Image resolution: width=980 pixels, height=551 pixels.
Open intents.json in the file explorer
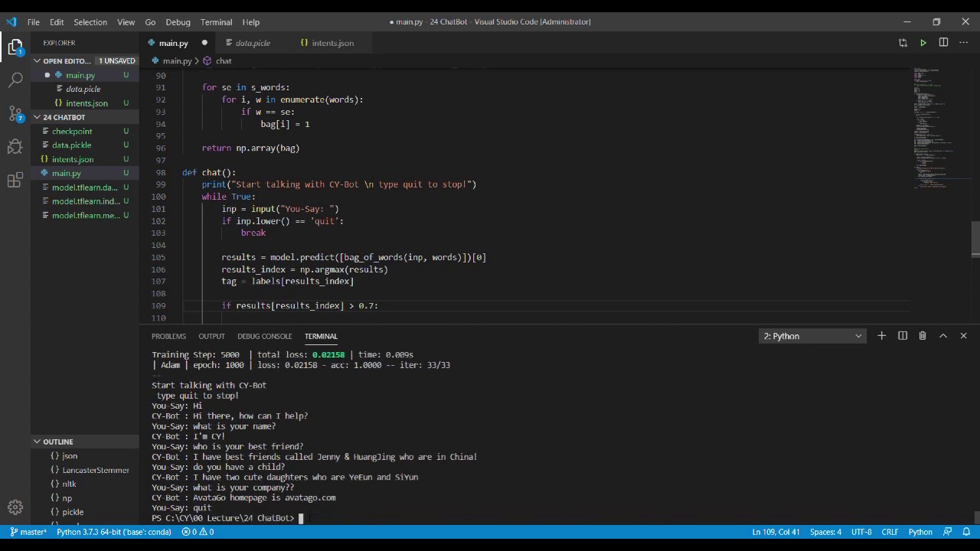click(73, 159)
